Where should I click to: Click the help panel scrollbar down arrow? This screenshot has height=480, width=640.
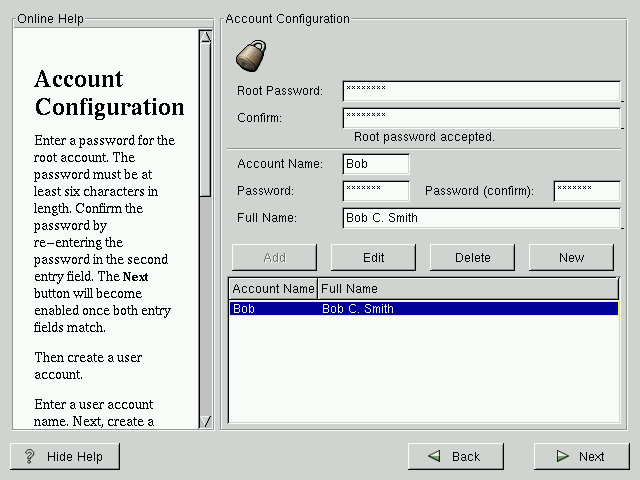point(206,421)
